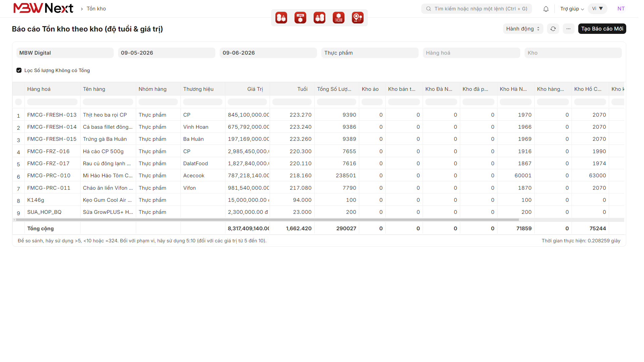
Task: Open the 09-05-2026 from-date picker
Action: [x=167, y=53]
